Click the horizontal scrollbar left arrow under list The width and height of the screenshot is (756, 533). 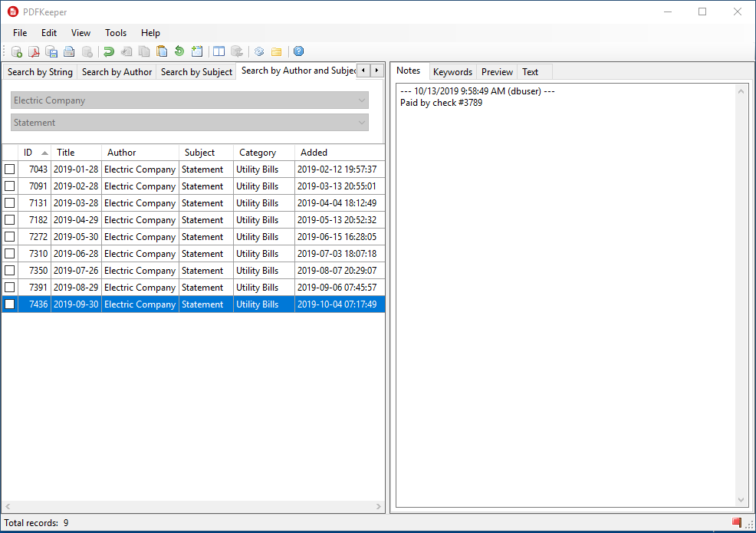pos(8,506)
